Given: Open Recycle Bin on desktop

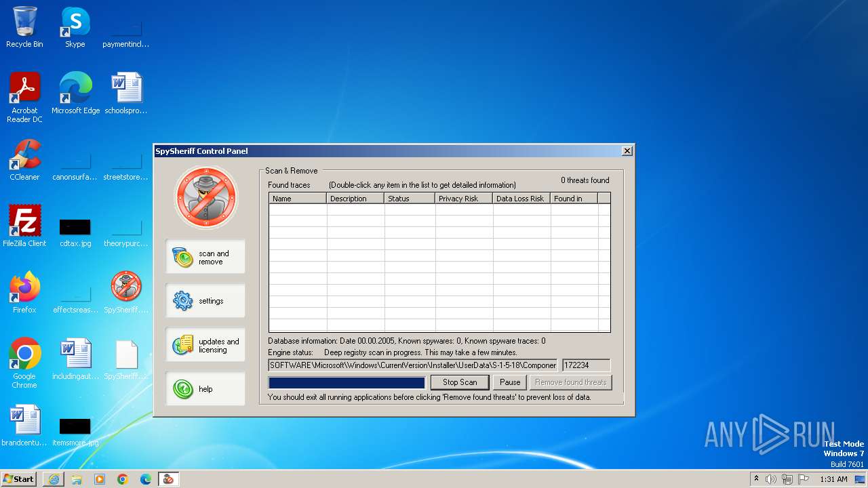Looking at the screenshot, I should click(24, 27).
